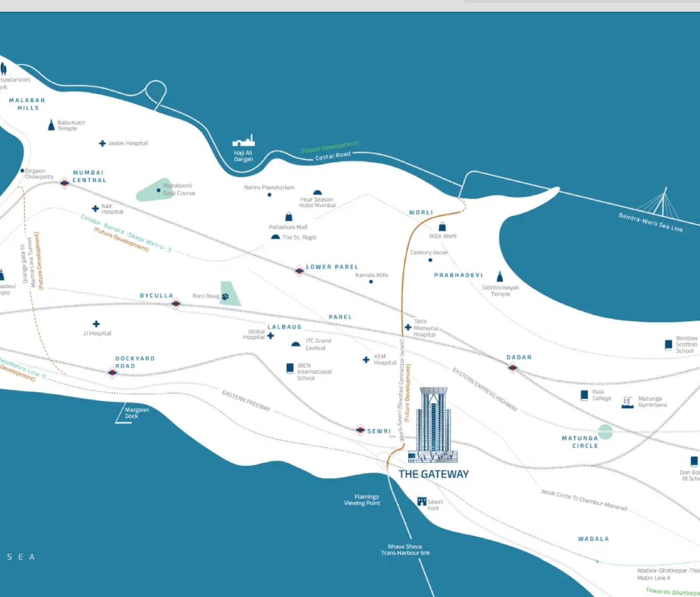Click the KEM Hospital cross icon
Image resolution: width=700 pixels, height=597 pixels.
(366, 360)
